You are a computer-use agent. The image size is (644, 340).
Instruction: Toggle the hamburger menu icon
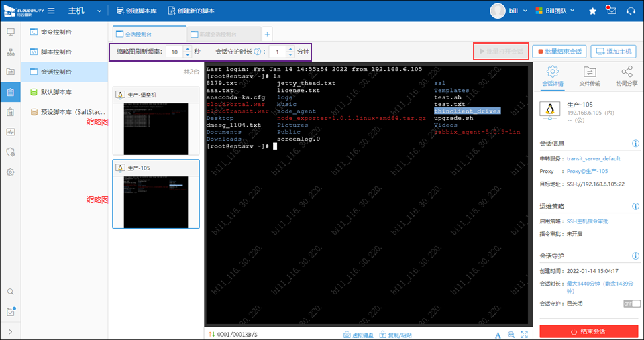click(x=53, y=11)
